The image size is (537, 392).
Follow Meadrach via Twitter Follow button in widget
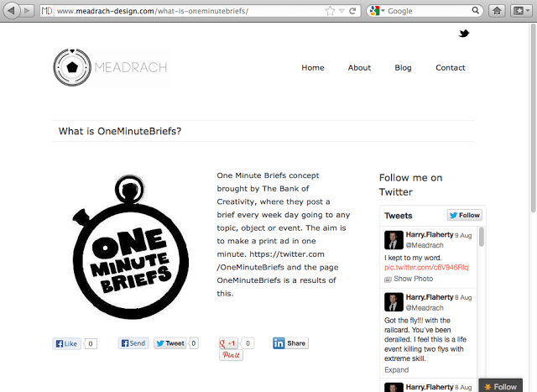[x=464, y=216]
